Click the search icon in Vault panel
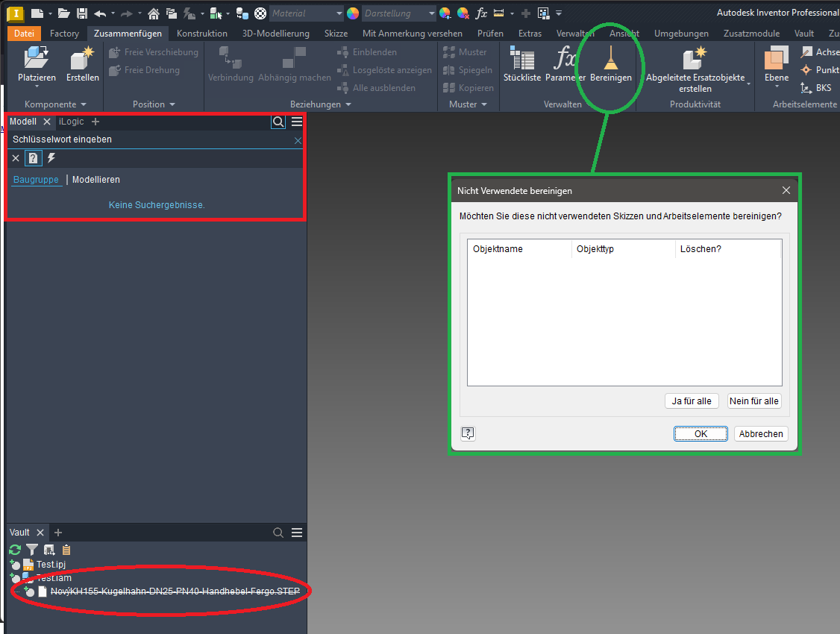 pos(278,533)
